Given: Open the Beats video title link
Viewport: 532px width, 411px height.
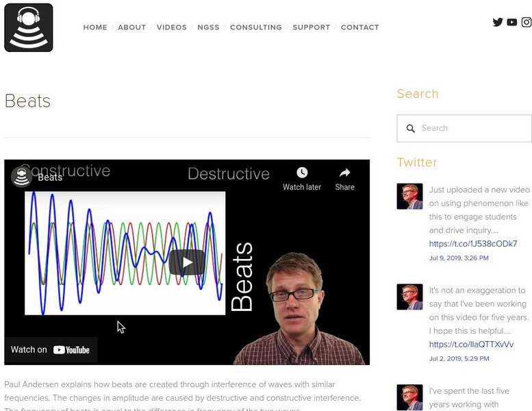Looking at the screenshot, I should [50, 177].
